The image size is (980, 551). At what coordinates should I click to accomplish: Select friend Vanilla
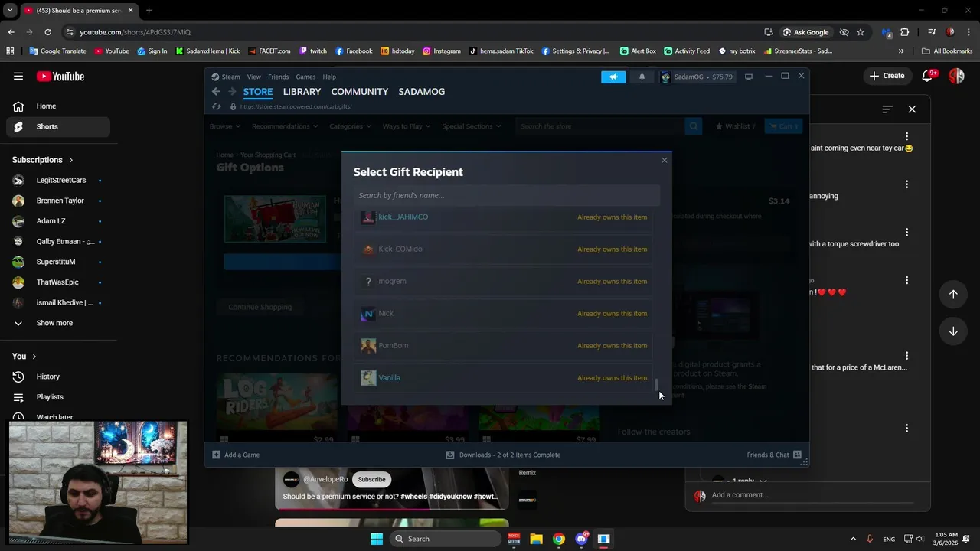504,377
